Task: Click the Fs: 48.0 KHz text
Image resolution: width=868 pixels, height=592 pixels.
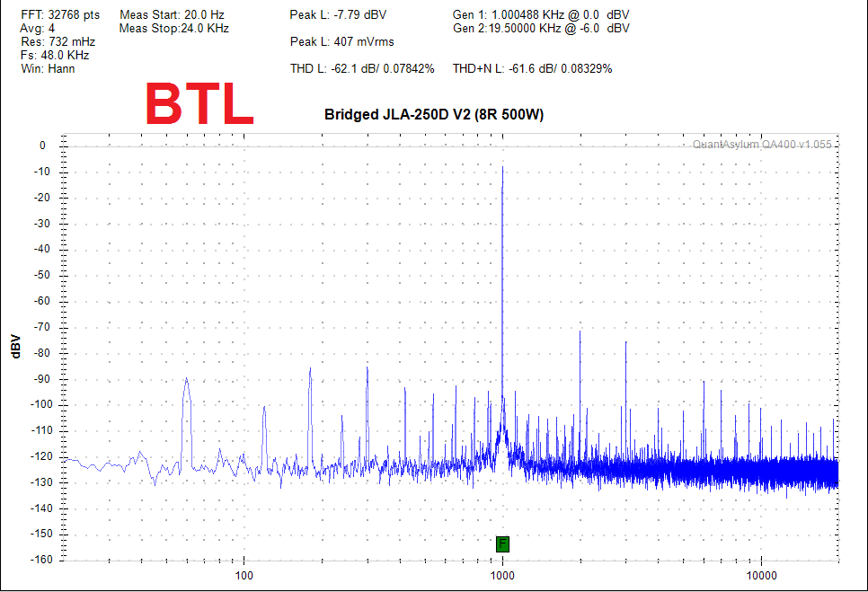Action: [x=55, y=55]
